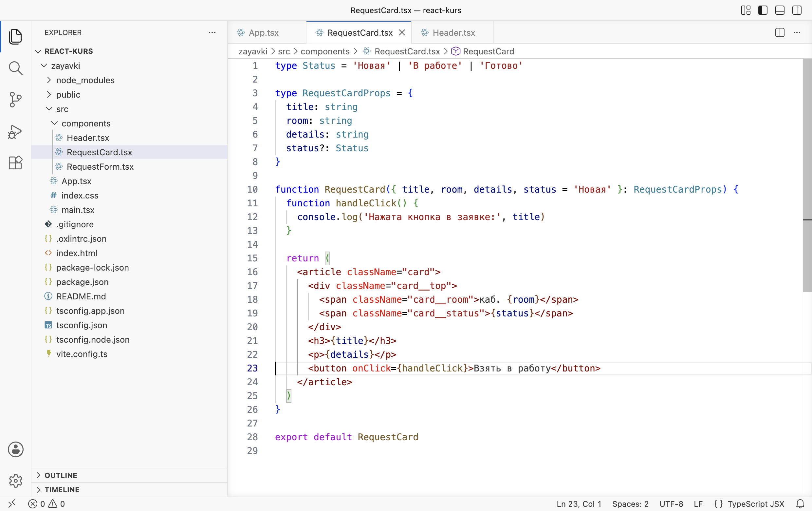This screenshot has width=812, height=511.
Task: Open Explorer Views and More Actions ellipsis
Action: [212, 32]
